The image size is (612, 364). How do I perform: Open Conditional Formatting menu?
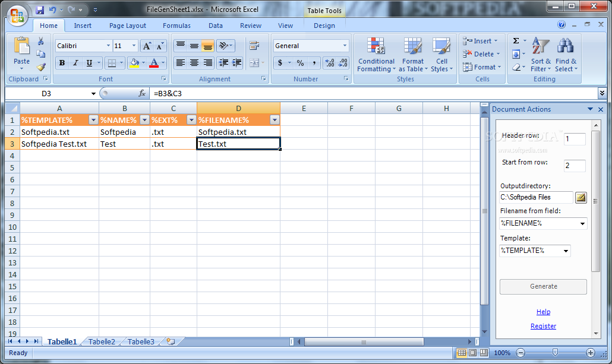coord(376,55)
